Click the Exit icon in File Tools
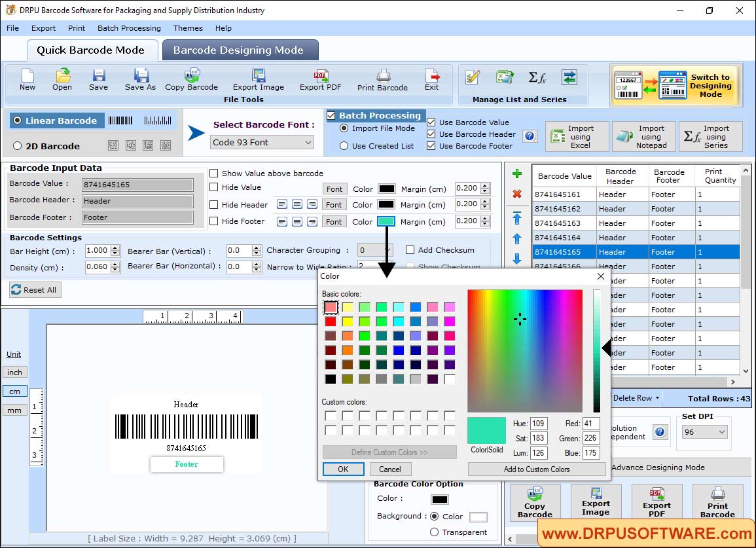Image resolution: width=756 pixels, height=548 pixels. click(432, 76)
